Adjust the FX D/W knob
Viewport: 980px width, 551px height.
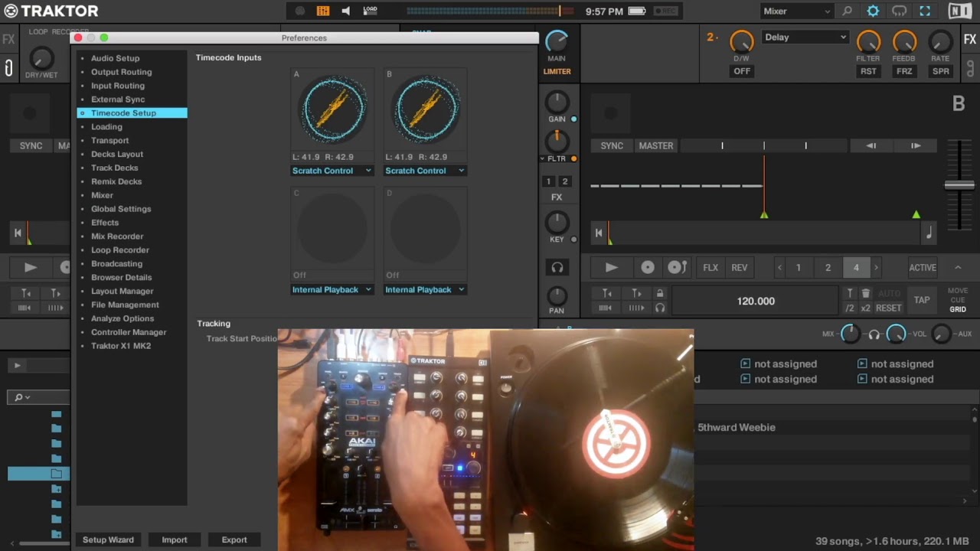tap(742, 41)
